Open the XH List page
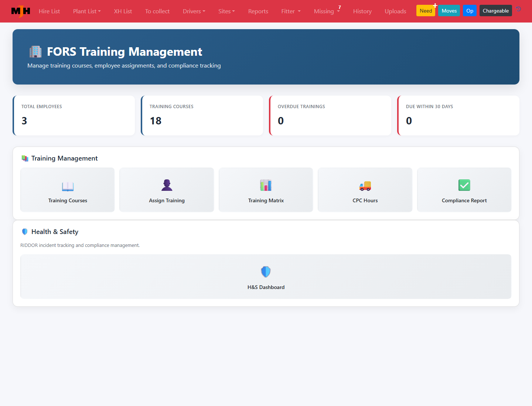This screenshot has width=532, height=406. [x=123, y=11]
